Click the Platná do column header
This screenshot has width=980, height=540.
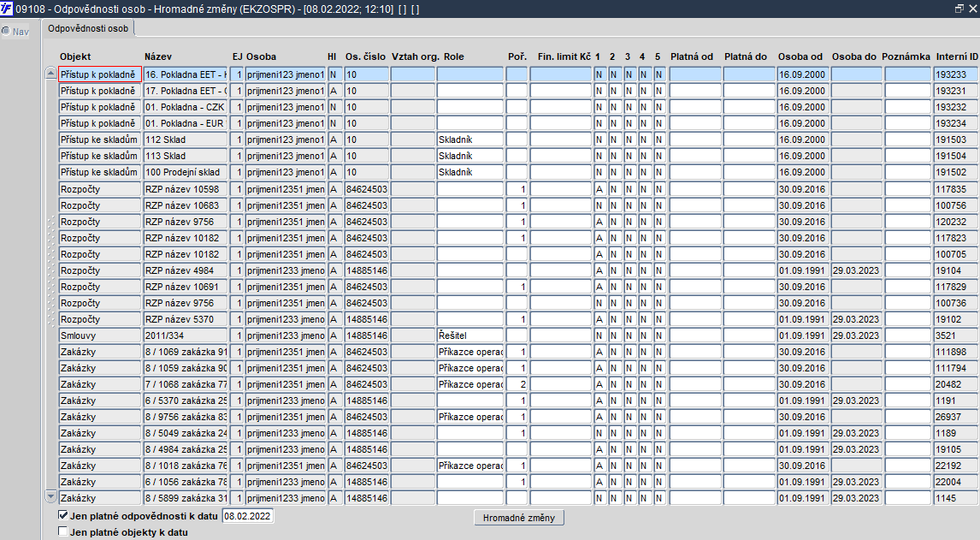746,56
